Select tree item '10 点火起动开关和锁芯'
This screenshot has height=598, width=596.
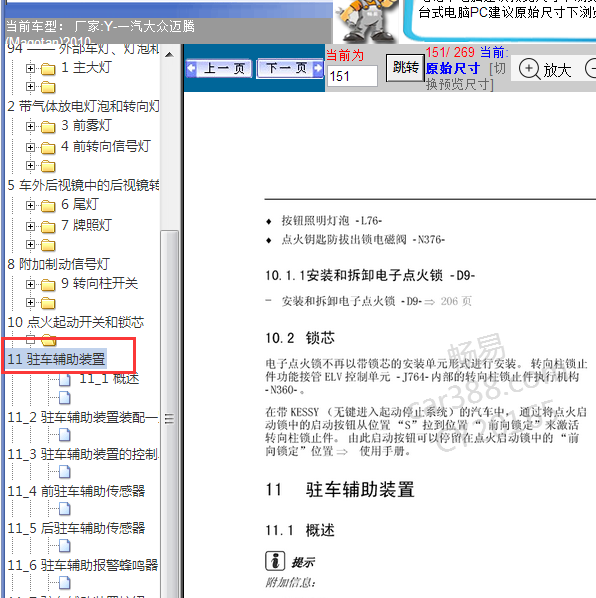pyautogui.click(x=76, y=322)
